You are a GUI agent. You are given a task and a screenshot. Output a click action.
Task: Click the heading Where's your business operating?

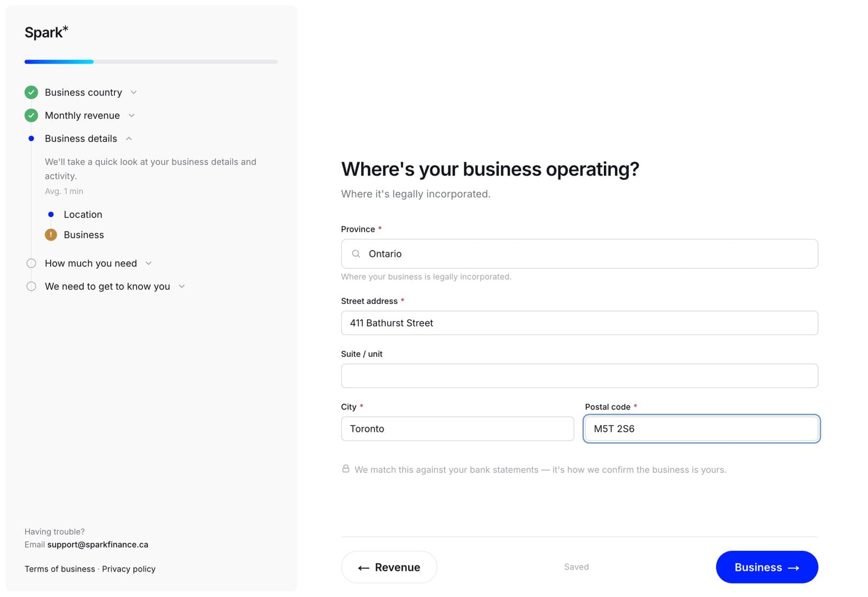click(x=490, y=169)
